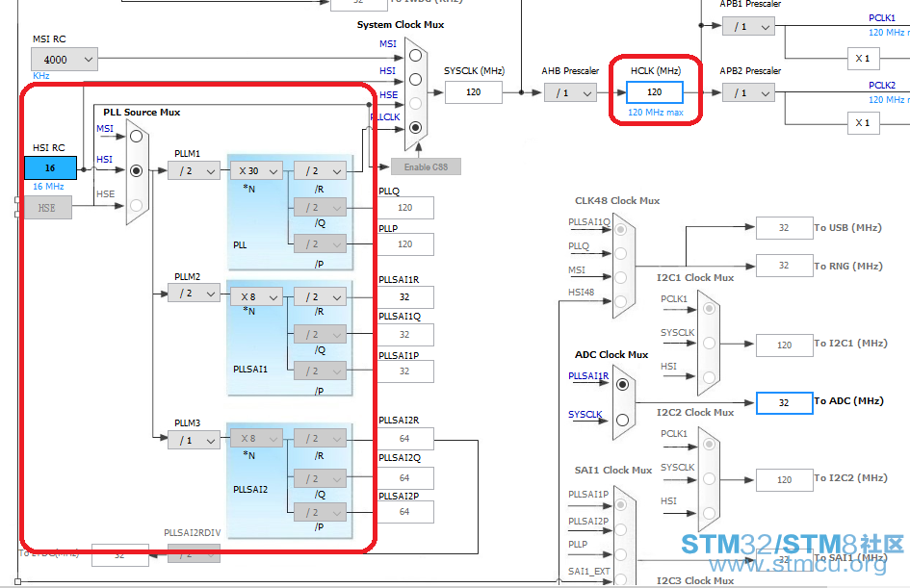Select MSI in PLL Source Mux
Viewport: 910px width, 588px height.
[x=137, y=137]
